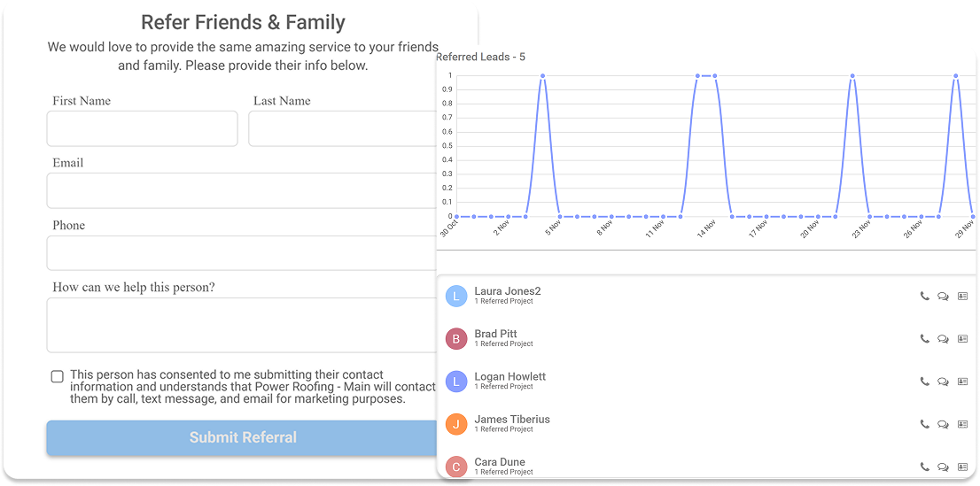Call Logan Howlett via phone icon
The width and height of the screenshot is (980, 486).
(924, 381)
